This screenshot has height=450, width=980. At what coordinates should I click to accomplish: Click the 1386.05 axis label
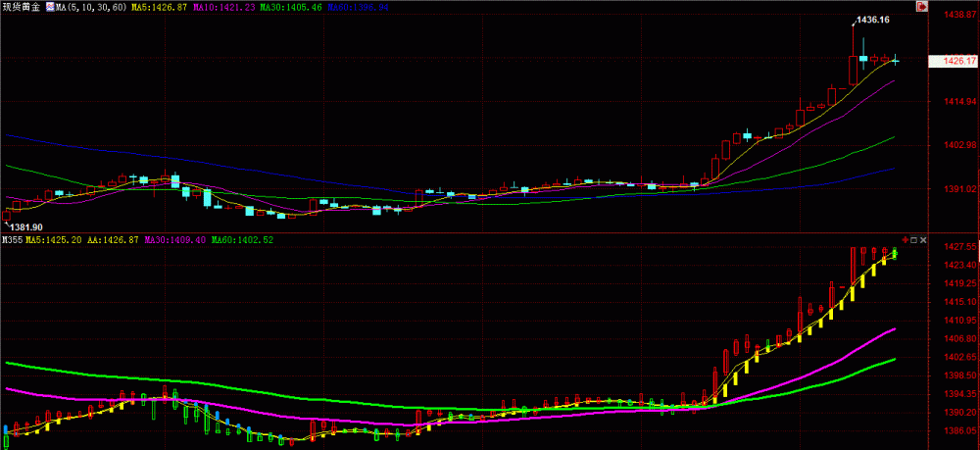pos(960,431)
